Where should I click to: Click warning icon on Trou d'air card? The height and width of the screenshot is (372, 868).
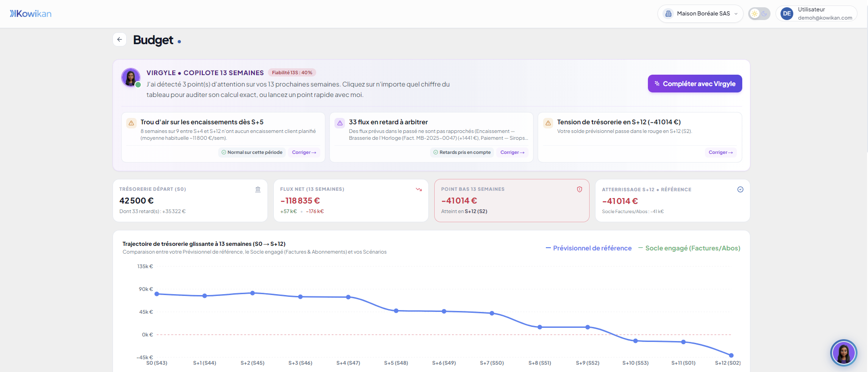131,123
